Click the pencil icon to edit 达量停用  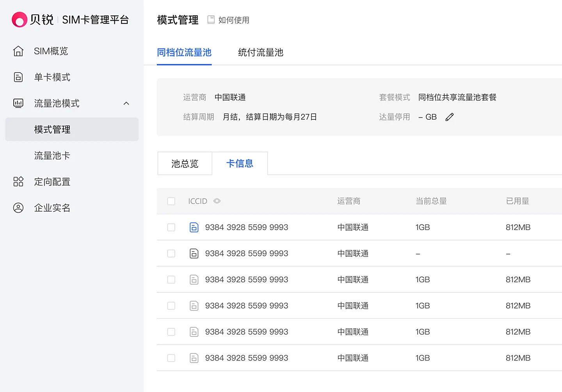click(450, 117)
